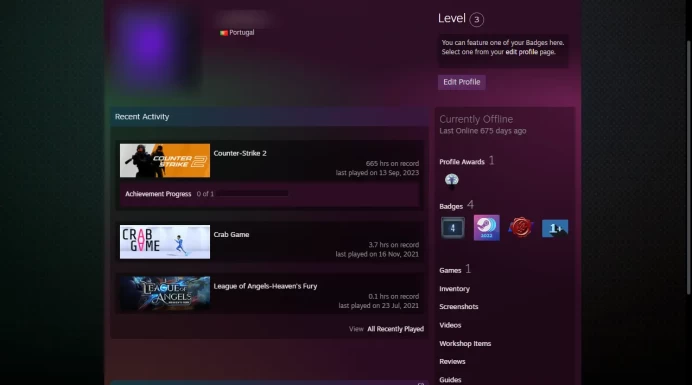Open the Reviews link

(452, 362)
